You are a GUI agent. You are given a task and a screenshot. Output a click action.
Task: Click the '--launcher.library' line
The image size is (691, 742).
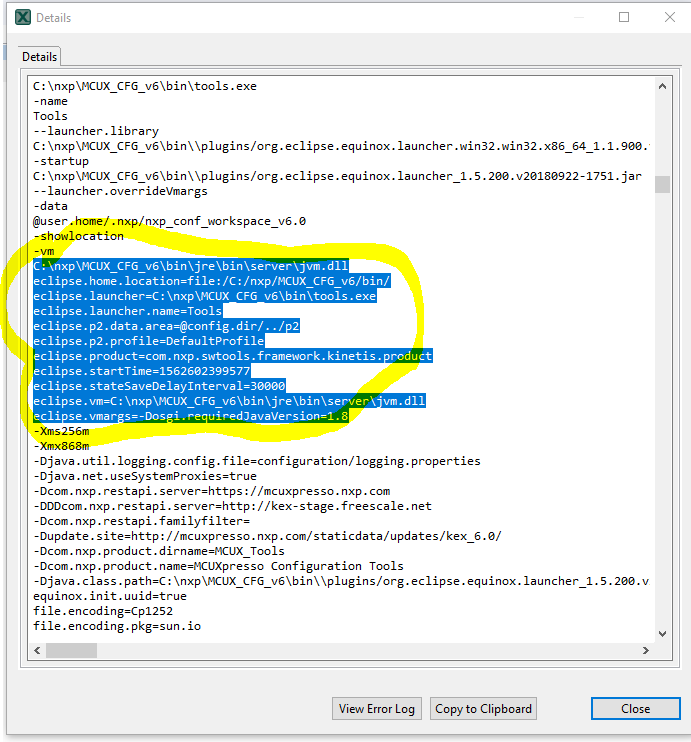(96, 131)
